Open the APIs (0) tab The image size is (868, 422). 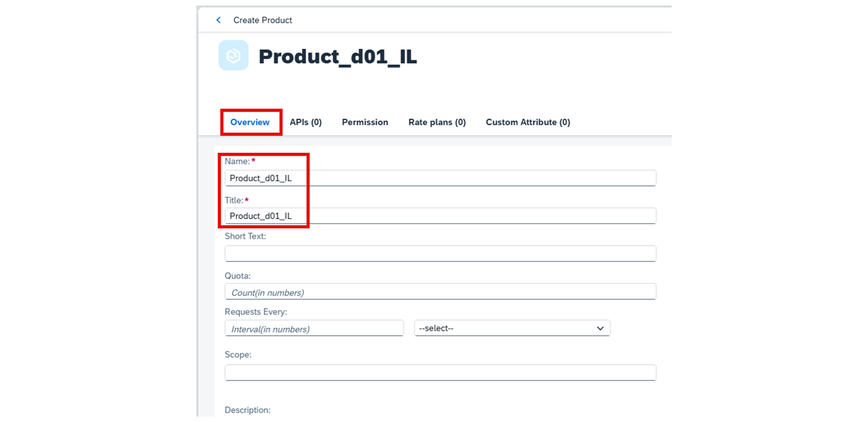(305, 122)
